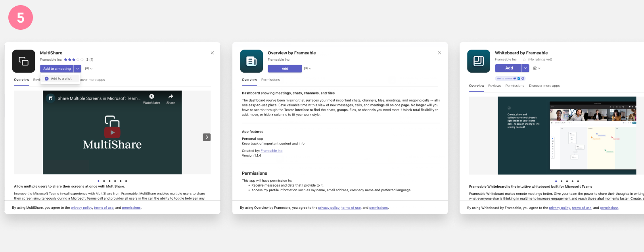Screen dimensions: 644x252
Task: Open Permissions tab in Whiteboard dialog
Action: tap(515, 86)
